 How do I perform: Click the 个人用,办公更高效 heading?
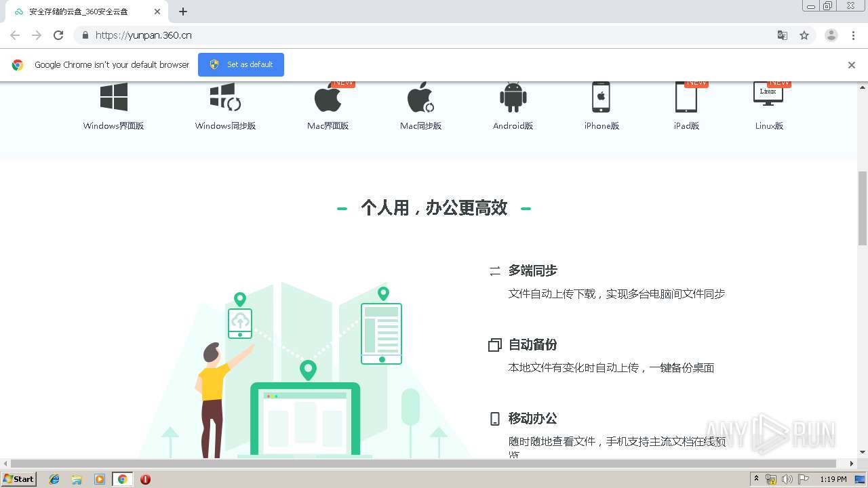click(x=434, y=208)
